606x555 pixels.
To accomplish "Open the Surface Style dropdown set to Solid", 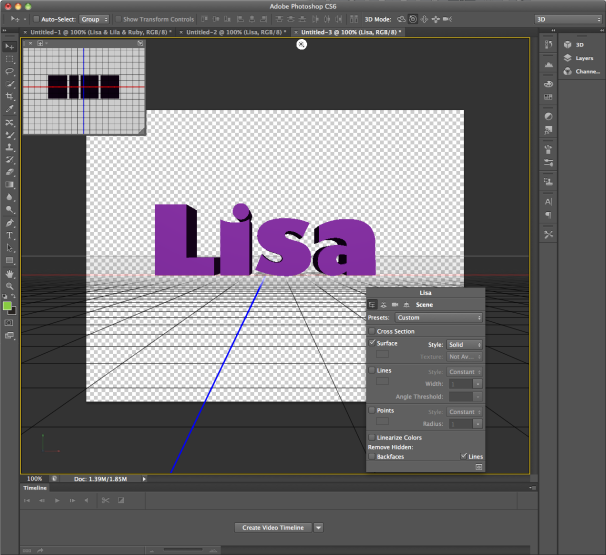I will (465, 344).
